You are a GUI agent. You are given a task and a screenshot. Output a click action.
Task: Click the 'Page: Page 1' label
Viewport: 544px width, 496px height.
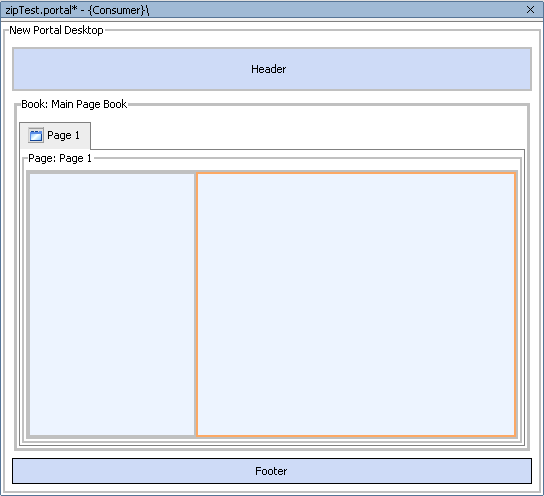[x=60, y=158]
